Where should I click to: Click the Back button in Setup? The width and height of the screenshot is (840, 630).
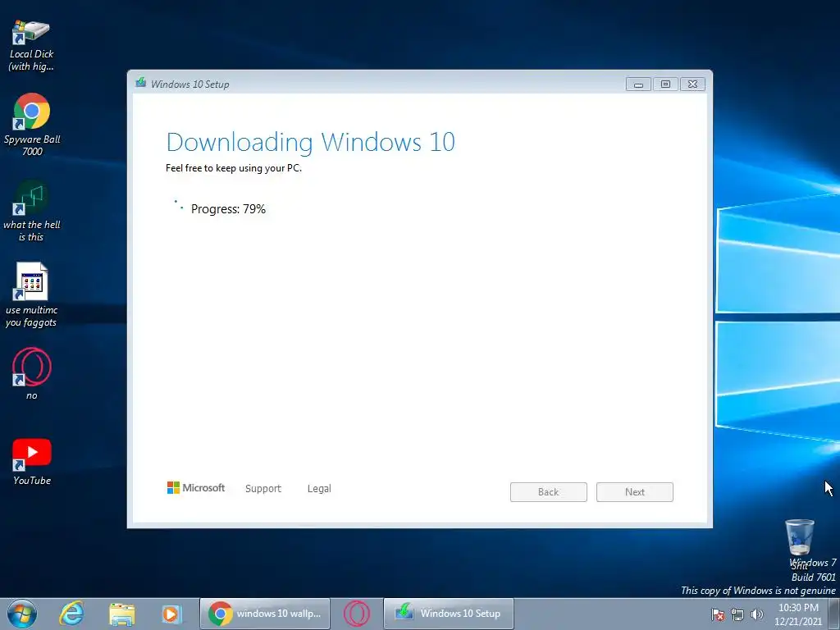pyautogui.click(x=549, y=492)
